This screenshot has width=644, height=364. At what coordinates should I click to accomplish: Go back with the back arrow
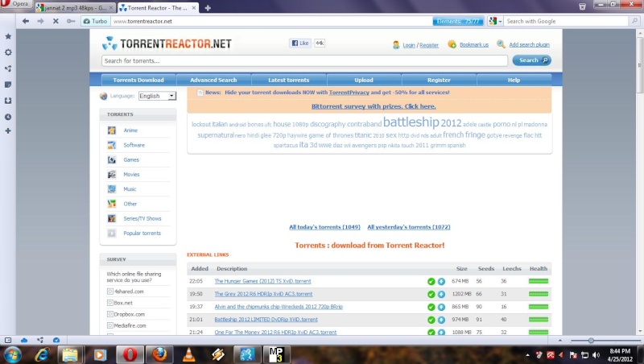(26, 21)
